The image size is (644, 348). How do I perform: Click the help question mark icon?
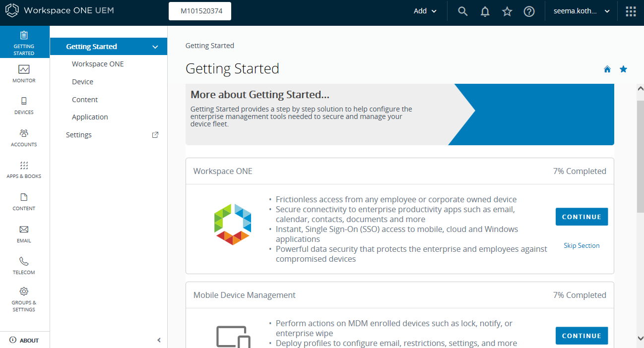click(x=529, y=11)
